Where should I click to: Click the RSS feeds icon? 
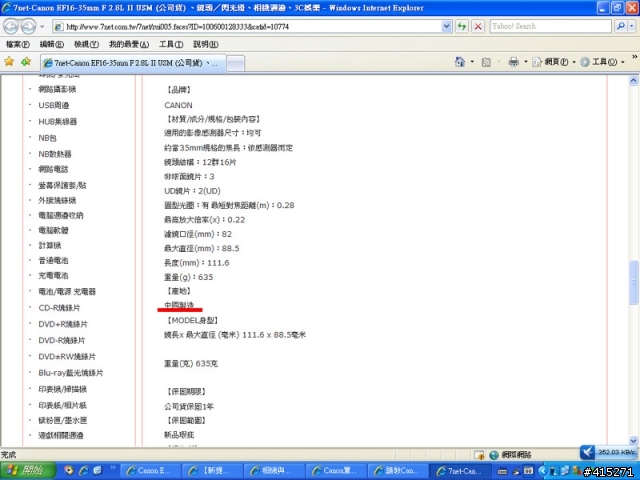click(486, 62)
